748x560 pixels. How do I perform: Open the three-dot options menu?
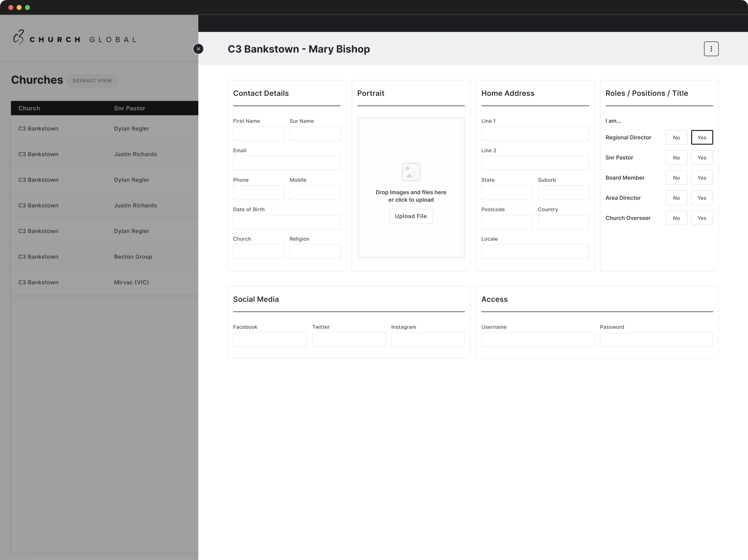click(x=711, y=49)
